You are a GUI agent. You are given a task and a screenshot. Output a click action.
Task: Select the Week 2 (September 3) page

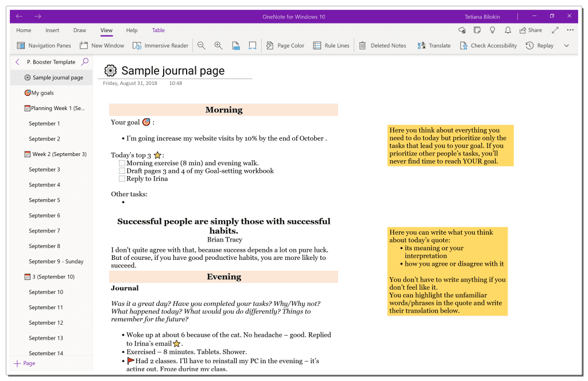[x=51, y=154]
